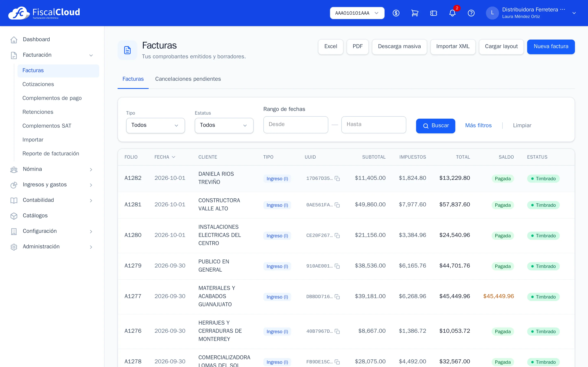Image resolution: width=588 pixels, height=367 pixels.
Task: Open the Tipo dropdown filter
Action: 155,125
